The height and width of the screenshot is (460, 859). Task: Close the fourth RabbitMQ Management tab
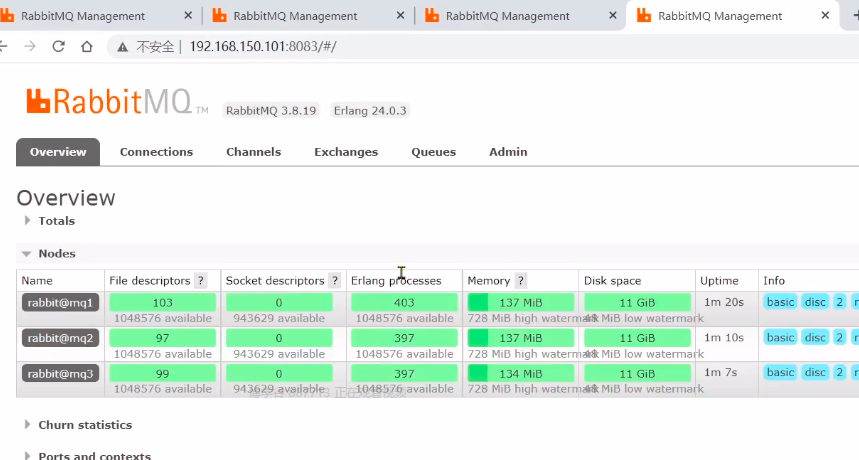coord(825,16)
